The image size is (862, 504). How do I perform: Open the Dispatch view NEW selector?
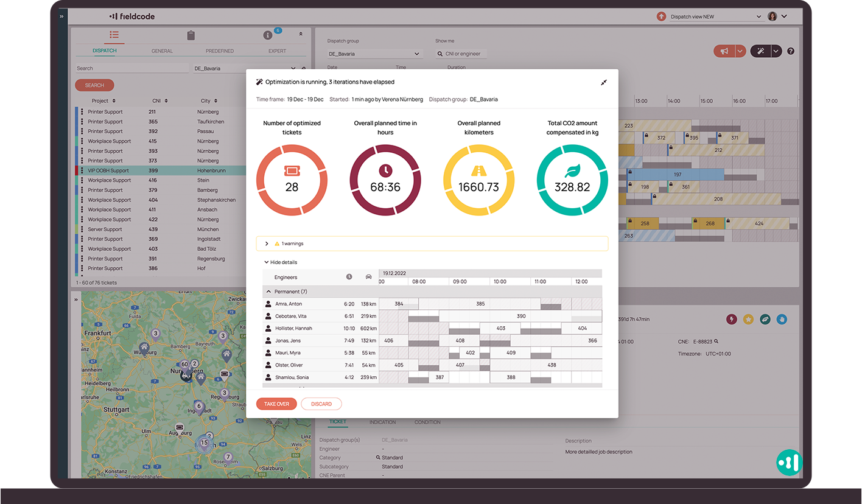click(710, 16)
